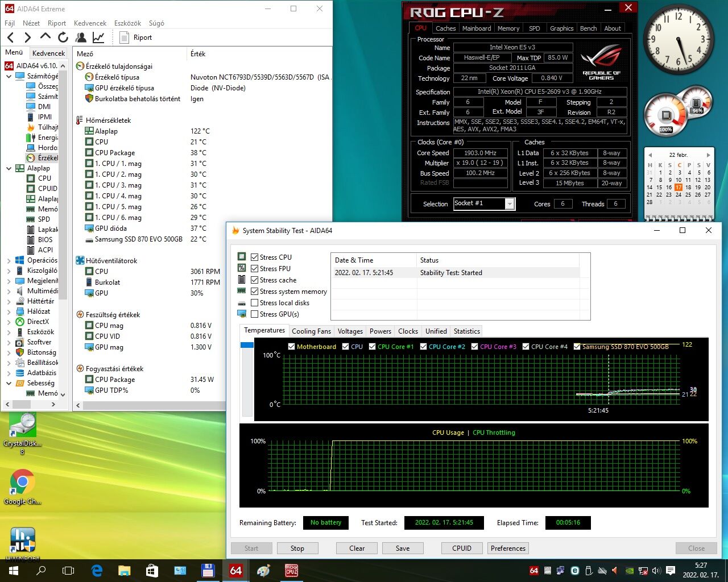This screenshot has height=582, width=728.
Task: Select the ACPI tree item
Action: (x=40, y=250)
